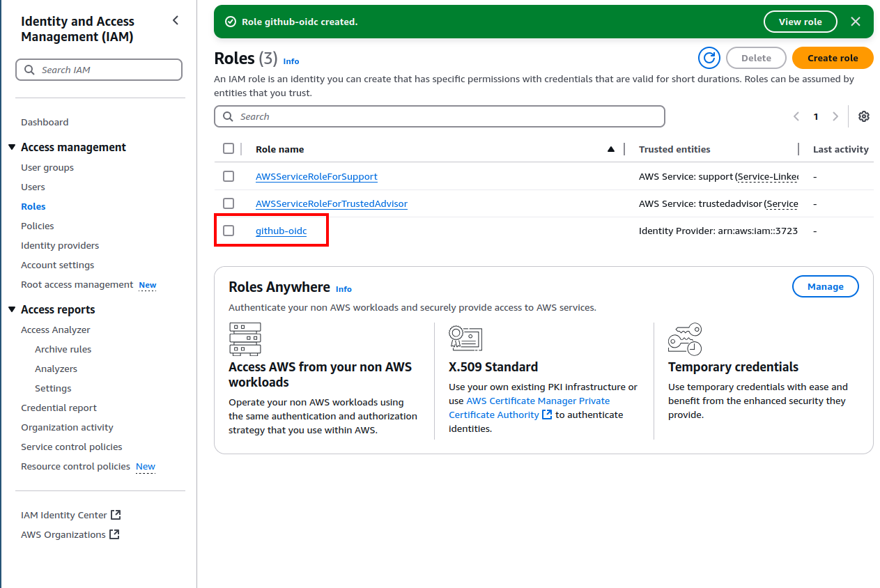Focus the roles Search field
Image resolution: width=880 pixels, height=588 pixels.
point(440,116)
